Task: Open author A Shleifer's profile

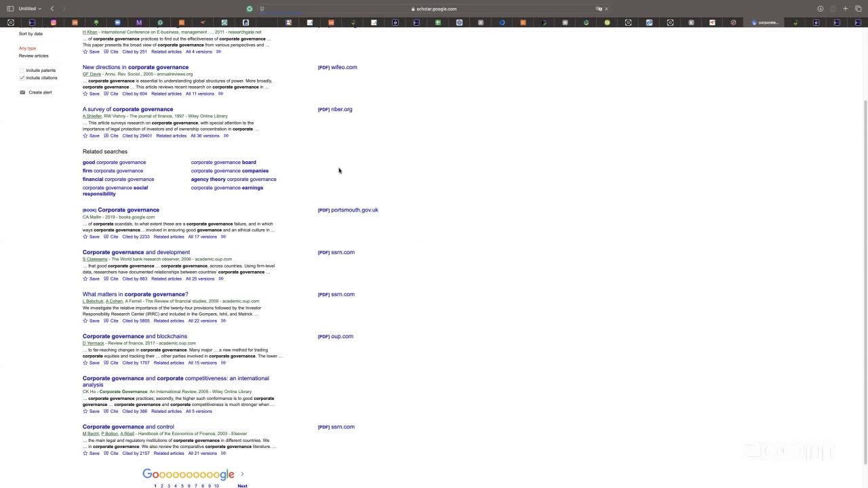Action: coord(92,116)
